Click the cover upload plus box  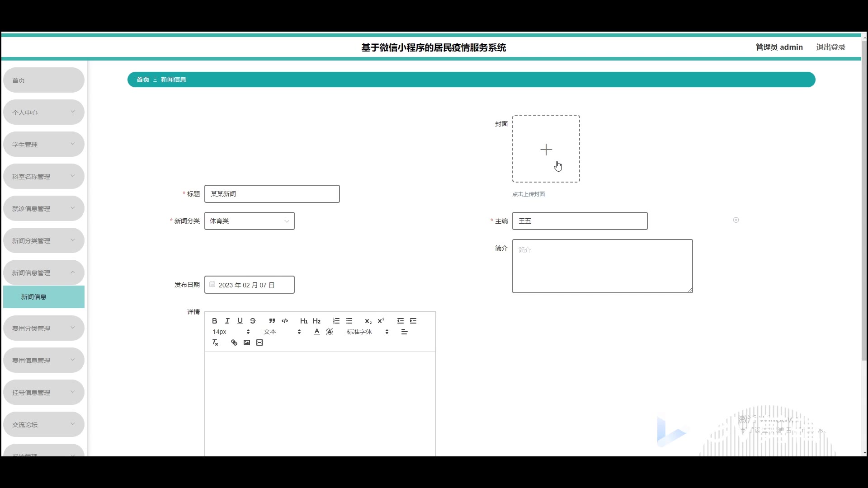click(x=546, y=149)
